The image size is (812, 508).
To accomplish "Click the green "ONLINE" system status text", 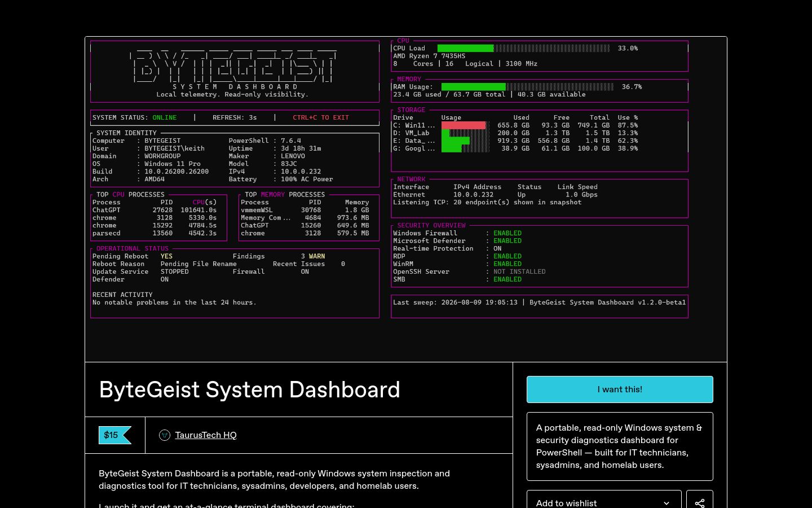I will tap(165, 117).
